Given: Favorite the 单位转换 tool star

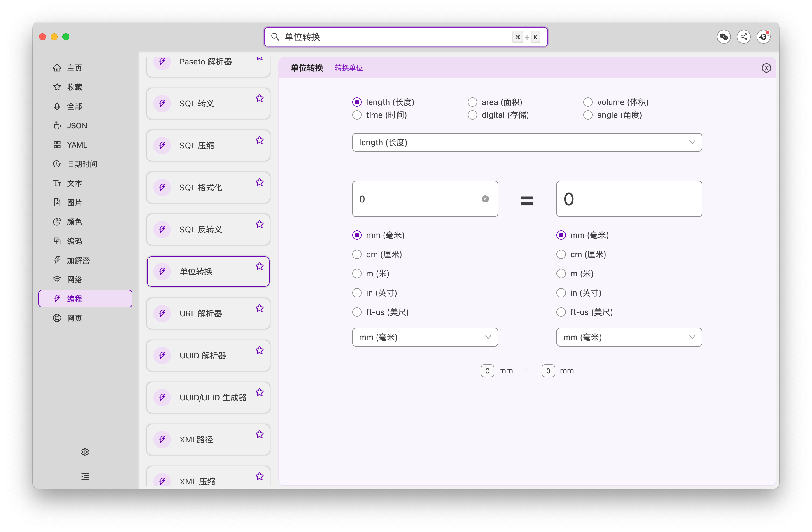Looking at the screenshot, I should pyautogui.click(x=260, y=266).
